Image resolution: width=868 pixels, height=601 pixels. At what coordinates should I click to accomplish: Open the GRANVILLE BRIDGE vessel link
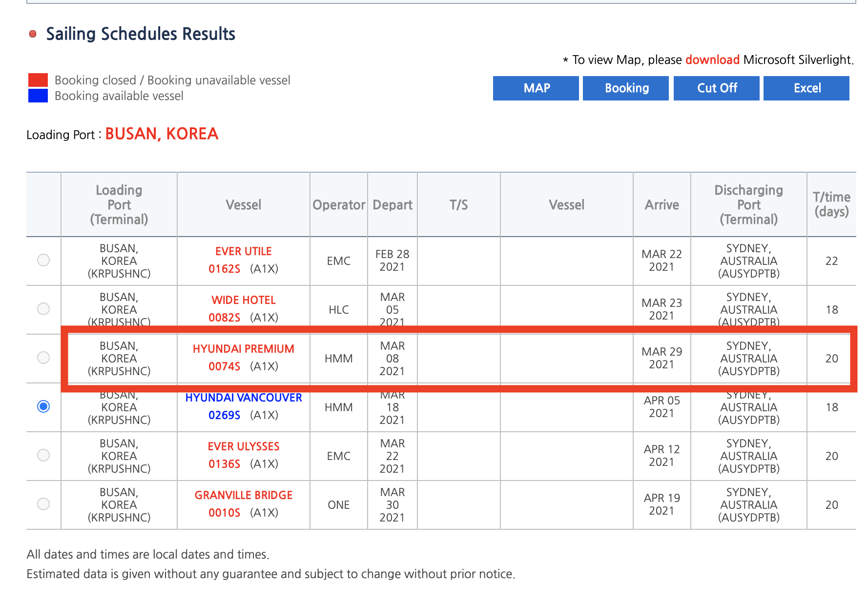pos(244,495)
